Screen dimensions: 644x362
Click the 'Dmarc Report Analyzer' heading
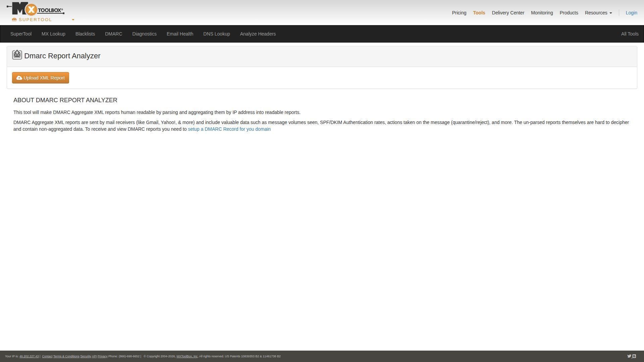62,56
